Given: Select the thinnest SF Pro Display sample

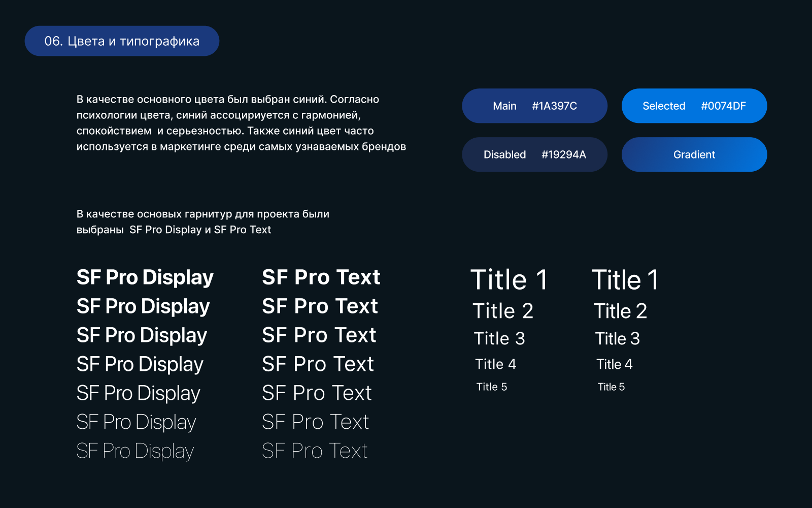Looking at the screenshot, I should 135,451.
